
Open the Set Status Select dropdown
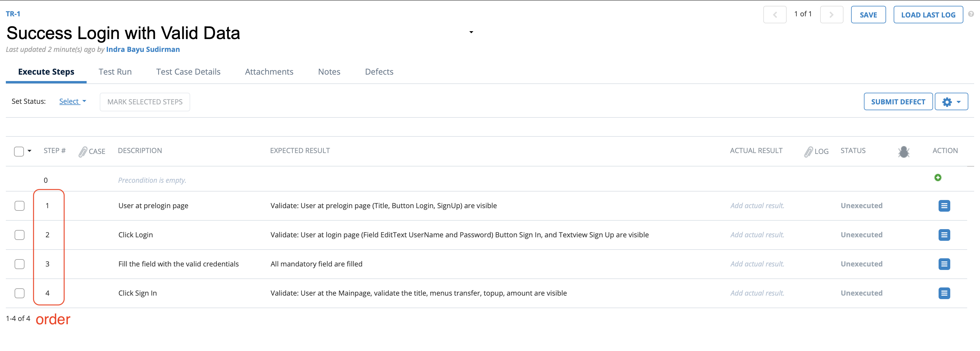coord(72,101)
